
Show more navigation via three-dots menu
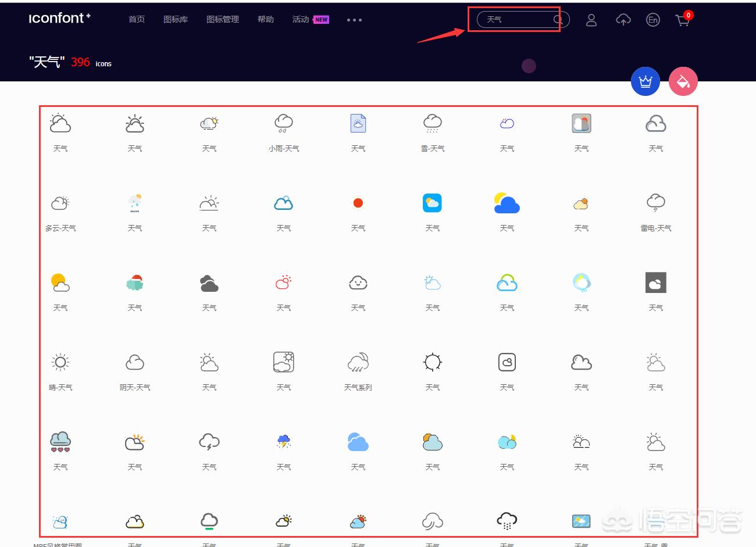(354, 20)
